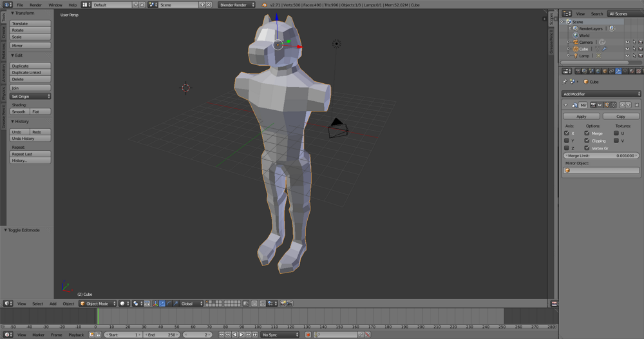Enable the Y axis mirror checkbox
The width and height of the screenshot is (644, 339).
(x=567, y=140)
